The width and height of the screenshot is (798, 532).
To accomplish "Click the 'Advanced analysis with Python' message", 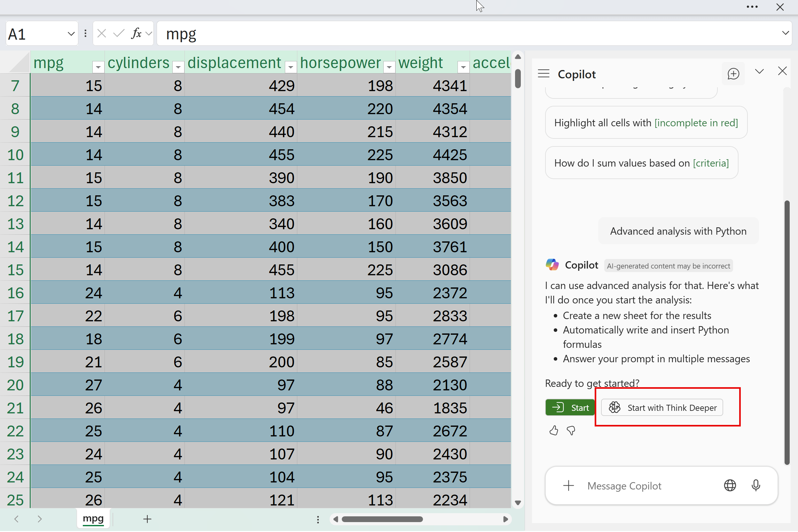I will [x=678, y=231].
